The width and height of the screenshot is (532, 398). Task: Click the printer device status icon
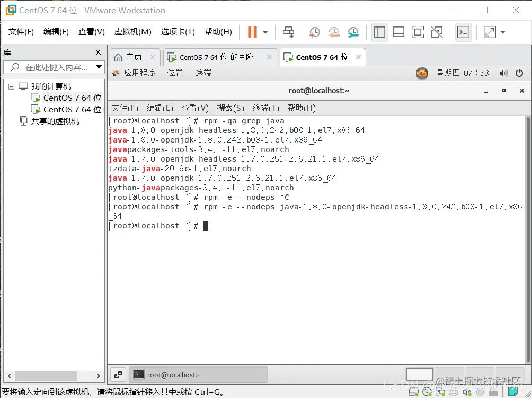click(x=454, y=392)
